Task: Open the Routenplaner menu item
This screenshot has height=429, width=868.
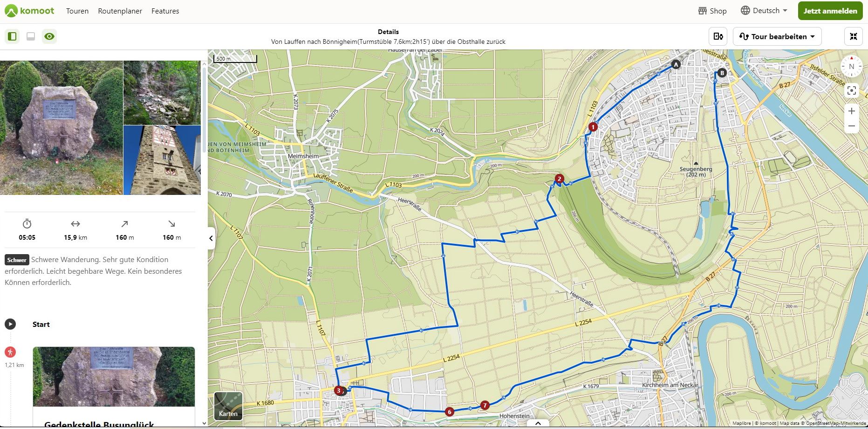Action: pos(120,11)
